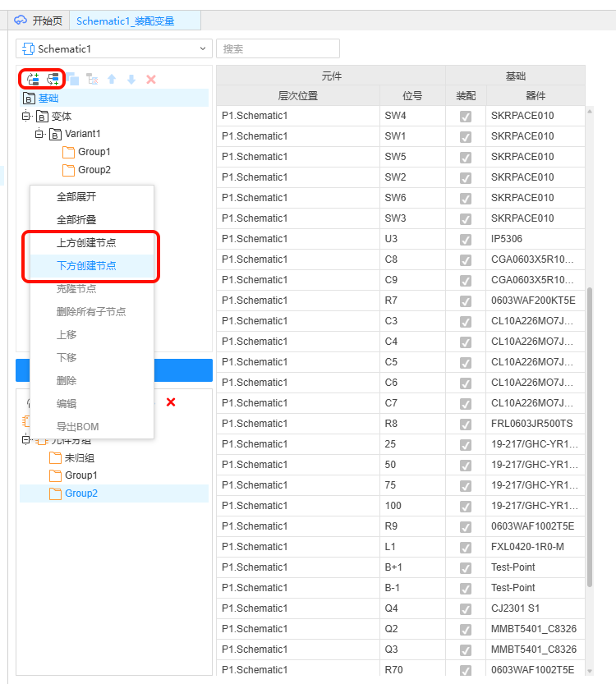This screenshot has width=616, height=684.
Task: Click the B-1 designator cell
Action: tap(412, 588)
